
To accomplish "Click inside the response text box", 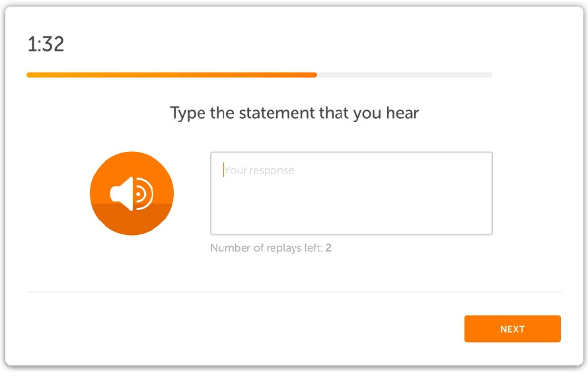I will 351,193.
